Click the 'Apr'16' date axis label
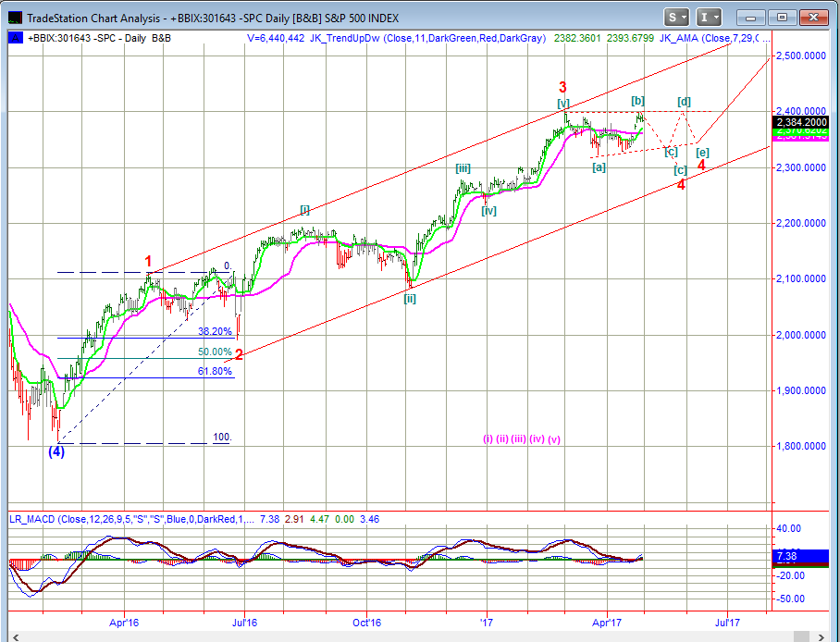This screenshot has width=840, height=642. 124,623
